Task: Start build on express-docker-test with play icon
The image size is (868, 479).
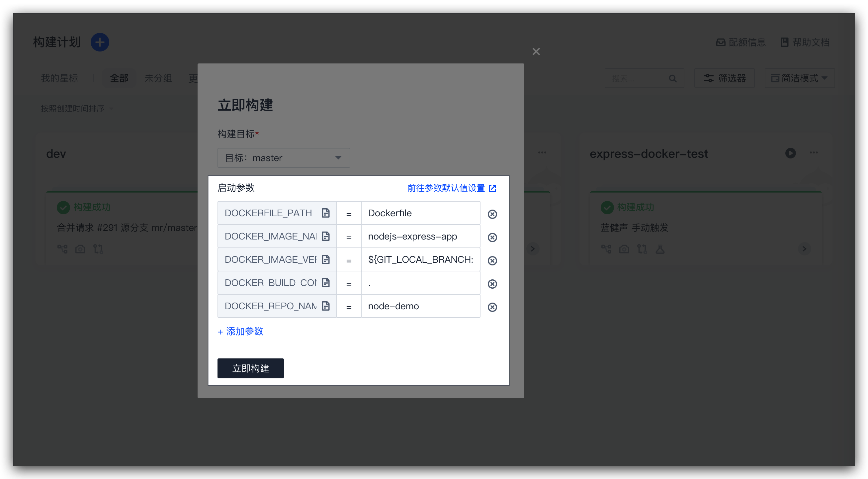Action: (x=791, y=153)
